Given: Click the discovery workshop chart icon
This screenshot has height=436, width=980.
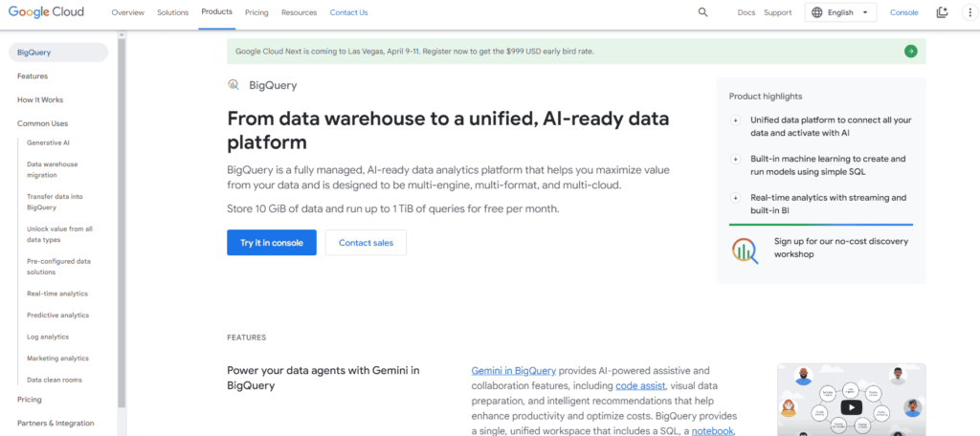Looking at the screenshot, I should tap(745, 250).
